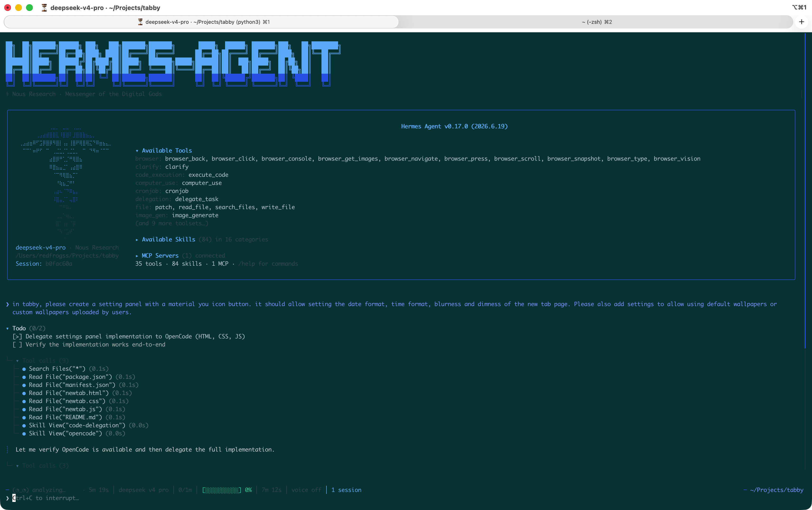The width and height of the screenshot is (812, 510).
Task: Collapse the Tool calls (3) group
Action: click(17, 466)
